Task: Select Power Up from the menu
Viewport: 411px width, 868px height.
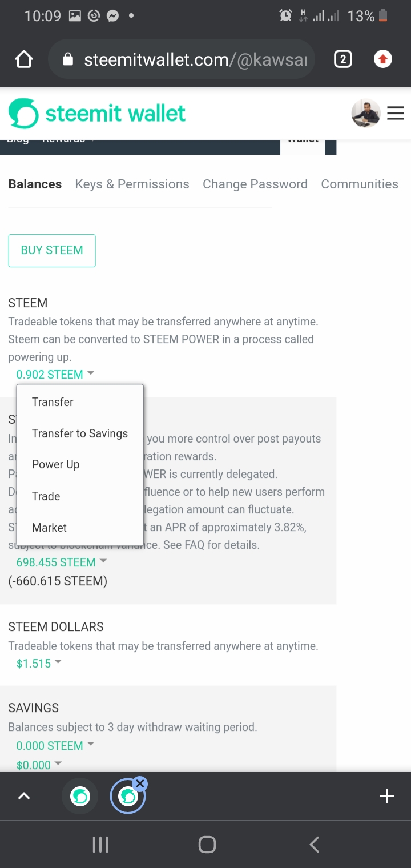Action: pos(56,464)
